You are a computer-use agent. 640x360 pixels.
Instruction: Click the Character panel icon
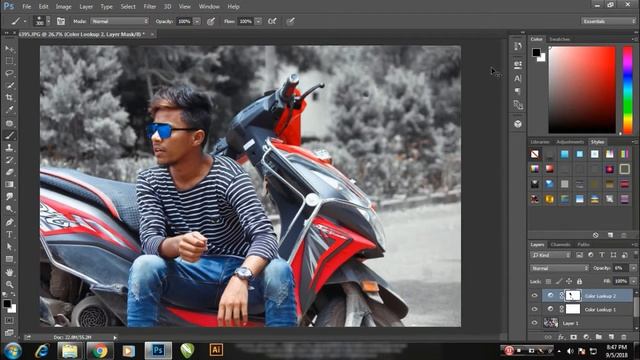[518, 78]
